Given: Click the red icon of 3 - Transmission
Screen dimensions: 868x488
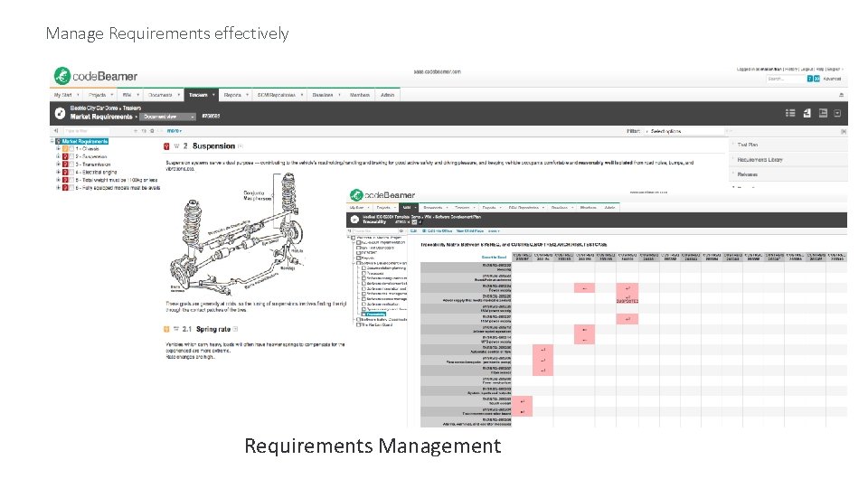Looking at the screenshot, I should pyautogui.click(x=65, y=164).
